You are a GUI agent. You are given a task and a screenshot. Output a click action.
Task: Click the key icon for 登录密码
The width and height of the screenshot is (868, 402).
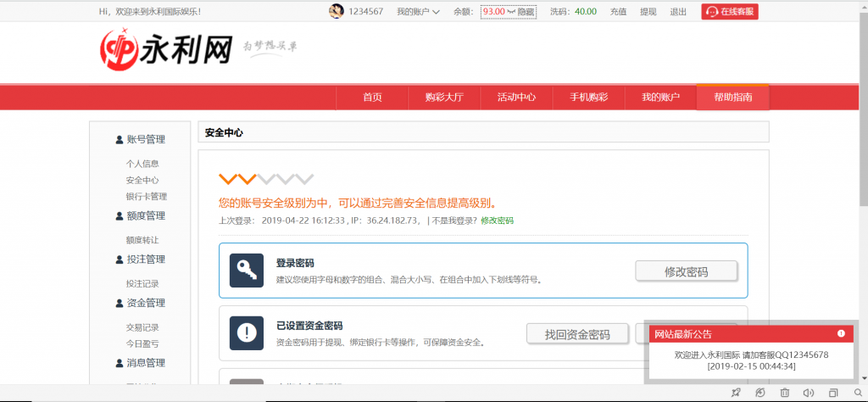(x=247, y=271)
